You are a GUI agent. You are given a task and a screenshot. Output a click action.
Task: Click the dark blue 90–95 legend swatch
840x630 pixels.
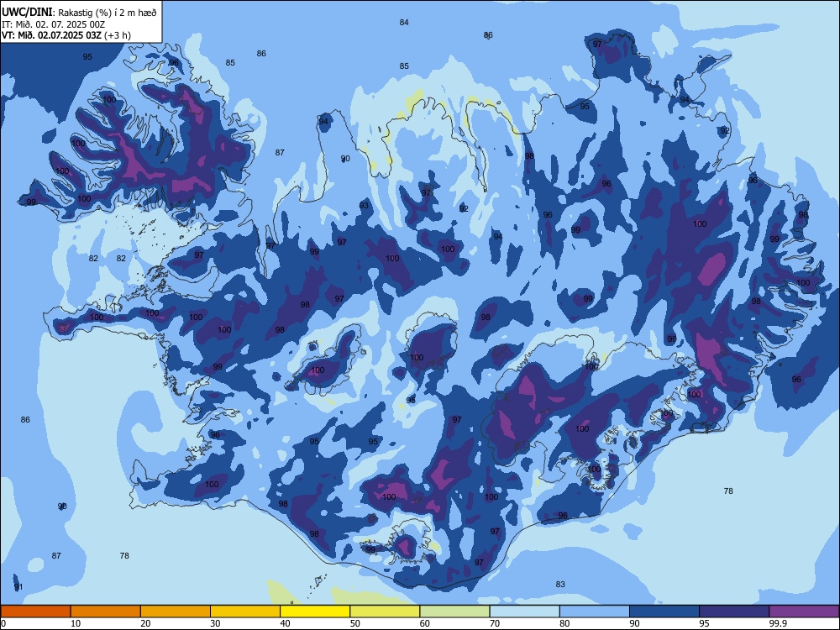[664, 612]
